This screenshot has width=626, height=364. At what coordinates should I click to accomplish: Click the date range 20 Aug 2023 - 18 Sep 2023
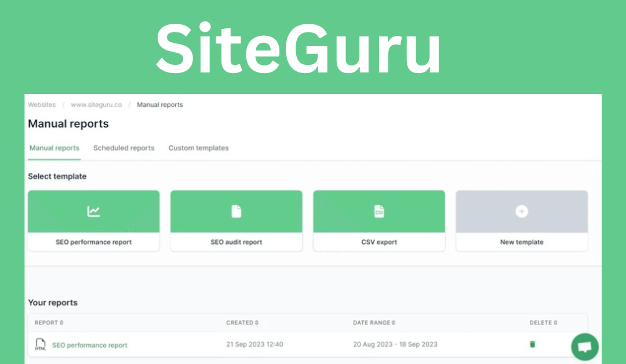(396, 344)
